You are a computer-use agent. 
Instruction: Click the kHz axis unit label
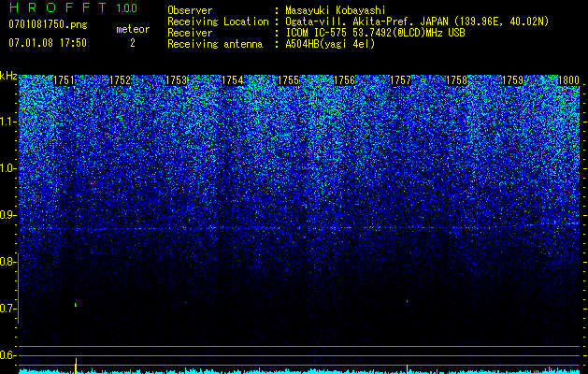[8, 76]
